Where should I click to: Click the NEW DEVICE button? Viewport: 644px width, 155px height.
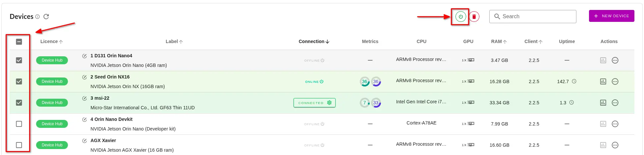click(x=611, y=16)
